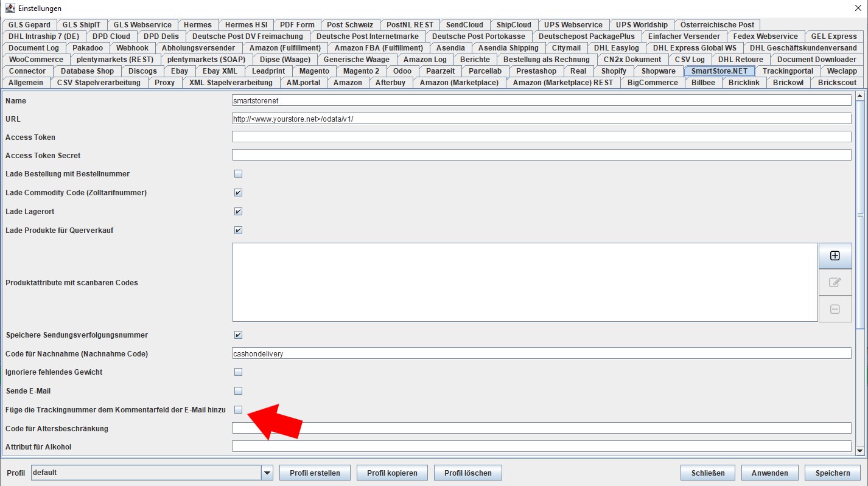Click the remove (minus) product attribute button
The height and width of the screenshot is (486, 868).
(x=835, y=309)
